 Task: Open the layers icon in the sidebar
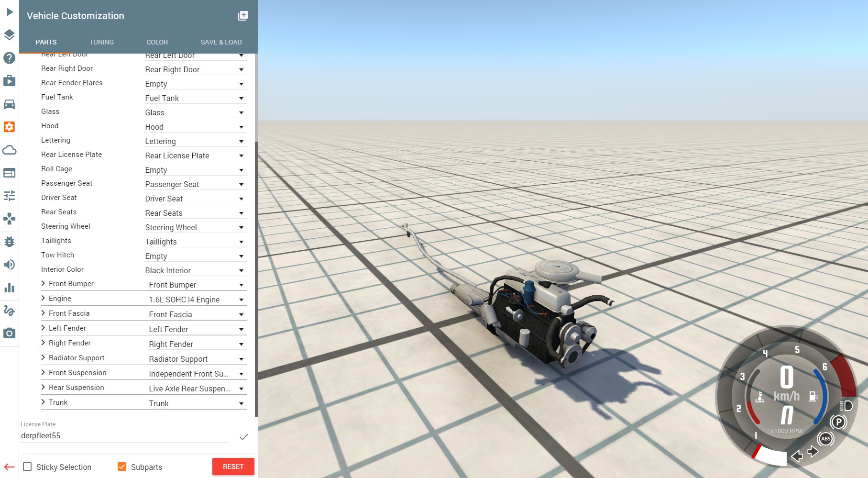pyautogui.click(x=10, y=35)
